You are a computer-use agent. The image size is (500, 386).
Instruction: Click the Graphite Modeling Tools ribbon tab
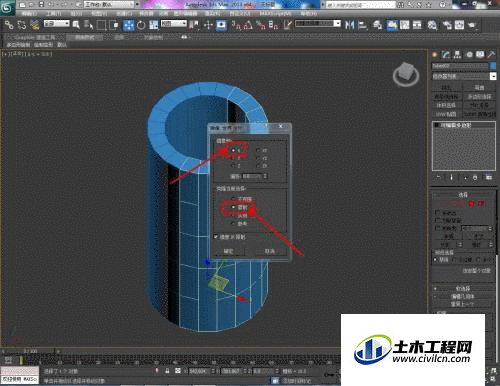35,37
